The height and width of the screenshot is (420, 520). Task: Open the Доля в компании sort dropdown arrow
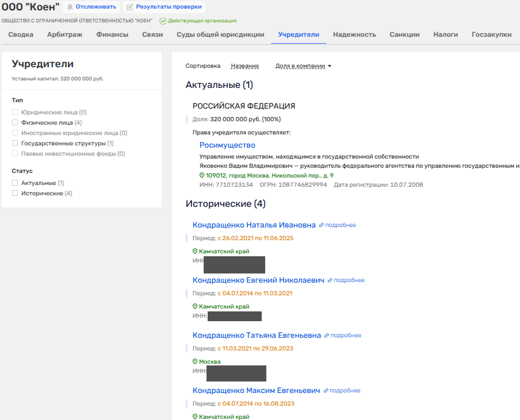[x=330, y=66]
